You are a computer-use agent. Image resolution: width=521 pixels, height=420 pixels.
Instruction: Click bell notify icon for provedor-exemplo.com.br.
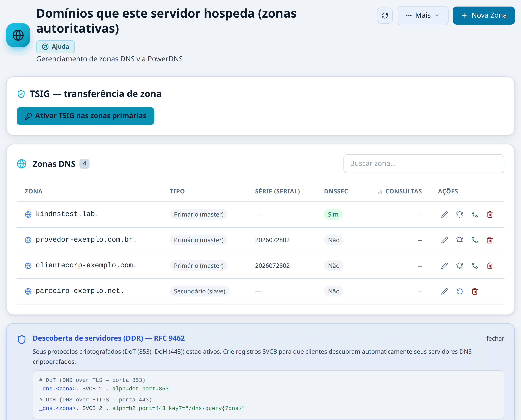tap(459, 240)
